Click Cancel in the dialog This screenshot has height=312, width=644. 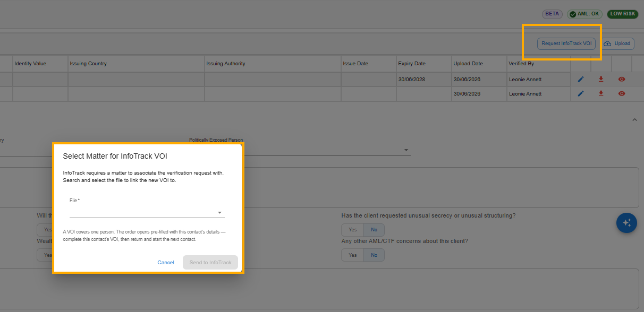[166, 263]
